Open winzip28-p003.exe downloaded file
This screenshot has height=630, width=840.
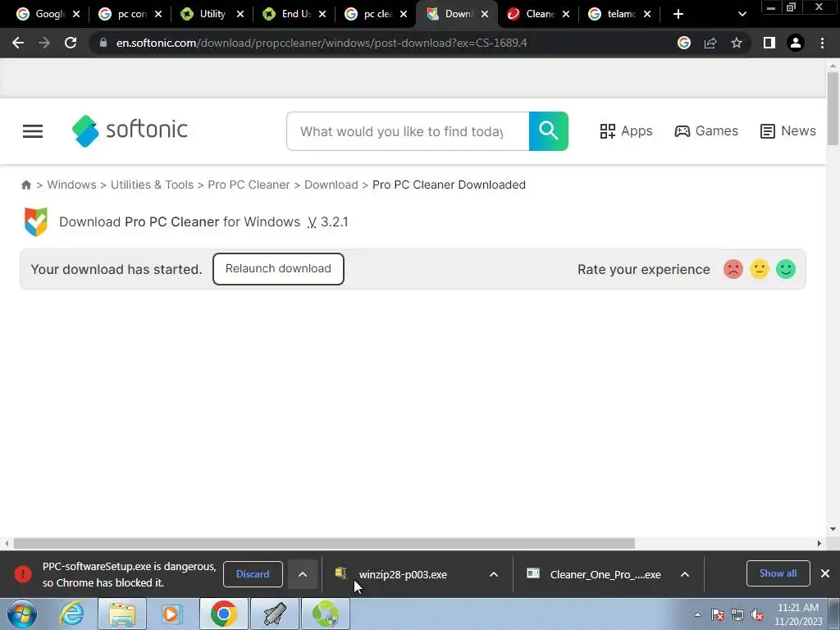pyautogui.click(x=402, y=574)
